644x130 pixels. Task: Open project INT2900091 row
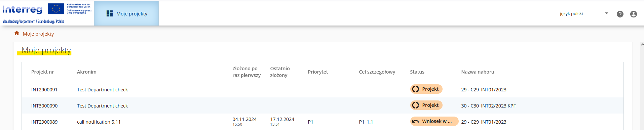323,89
